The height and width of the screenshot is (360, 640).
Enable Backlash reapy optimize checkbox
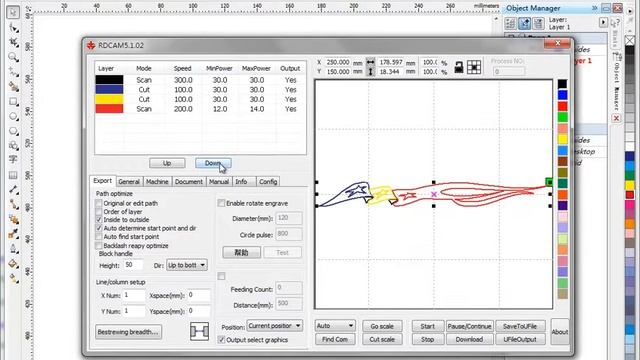[x=98, y=245]
